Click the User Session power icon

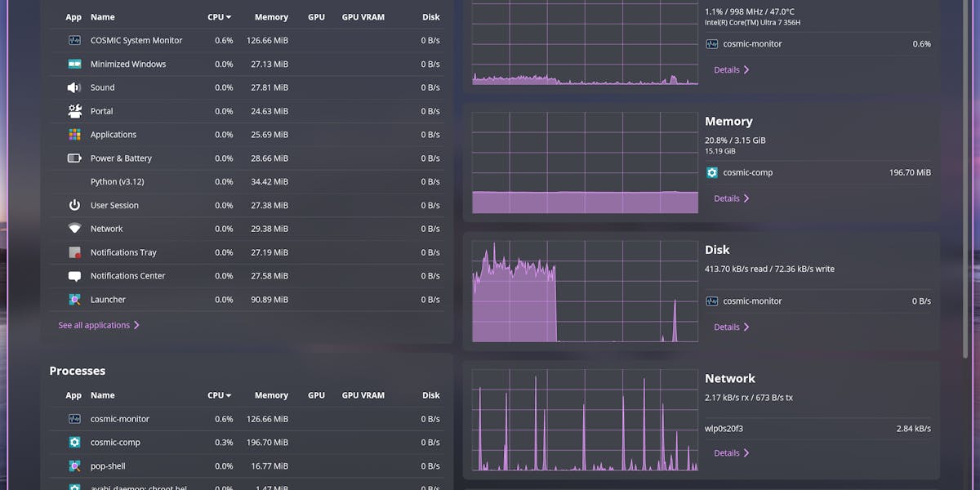tap(74, 205)
